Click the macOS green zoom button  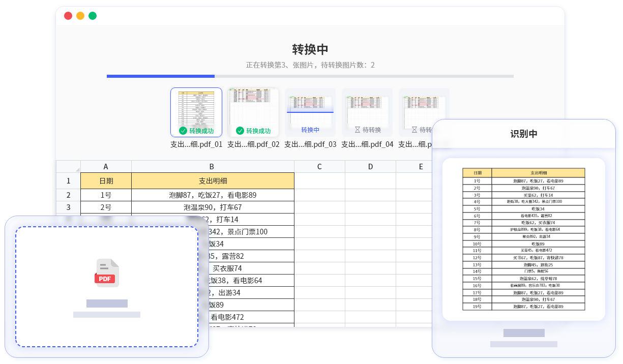(92, 16)
